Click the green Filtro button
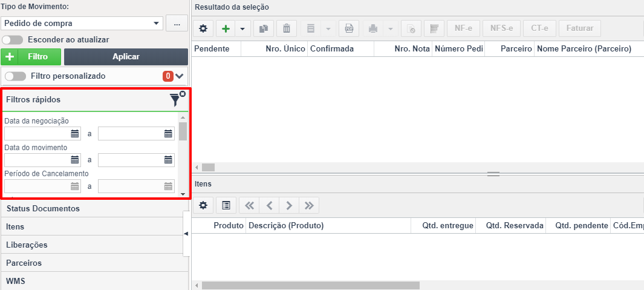 (31, 57)
